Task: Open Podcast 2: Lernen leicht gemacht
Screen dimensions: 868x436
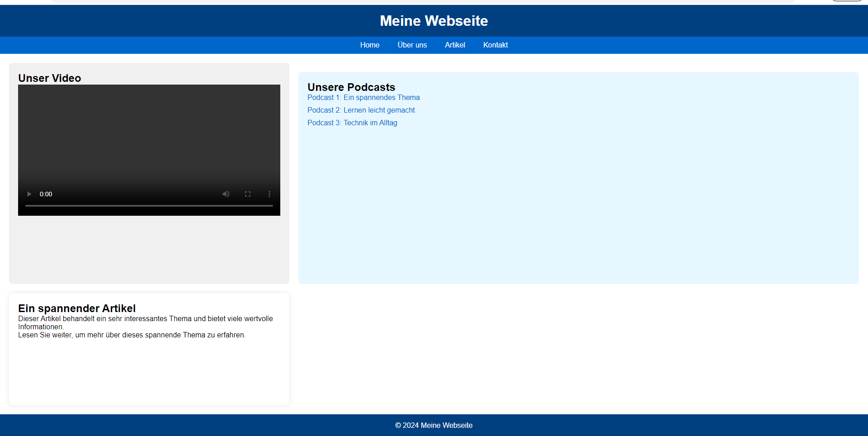Action: click(x=361, y=110)
